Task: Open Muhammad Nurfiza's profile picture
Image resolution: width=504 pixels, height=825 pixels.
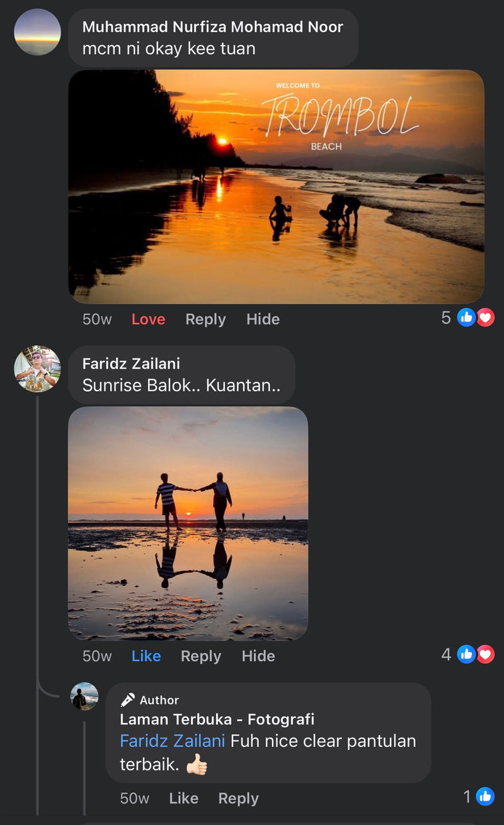Action: click(x=37, y=32)
